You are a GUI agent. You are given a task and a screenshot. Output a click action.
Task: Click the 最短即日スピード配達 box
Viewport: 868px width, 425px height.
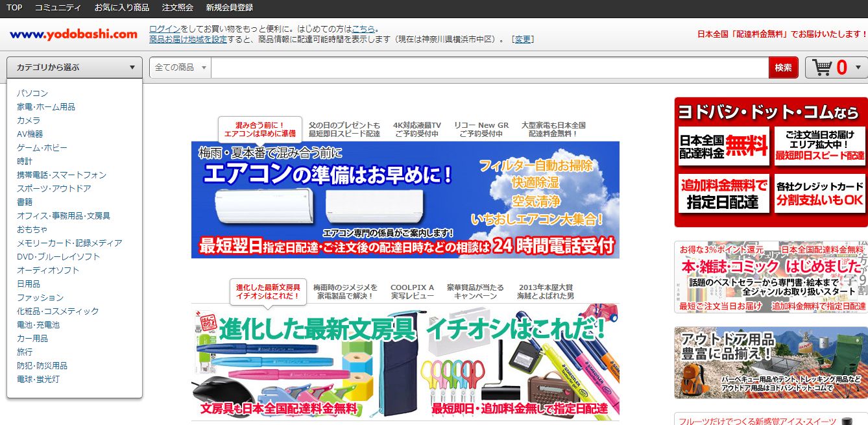(x=820, y=146)
